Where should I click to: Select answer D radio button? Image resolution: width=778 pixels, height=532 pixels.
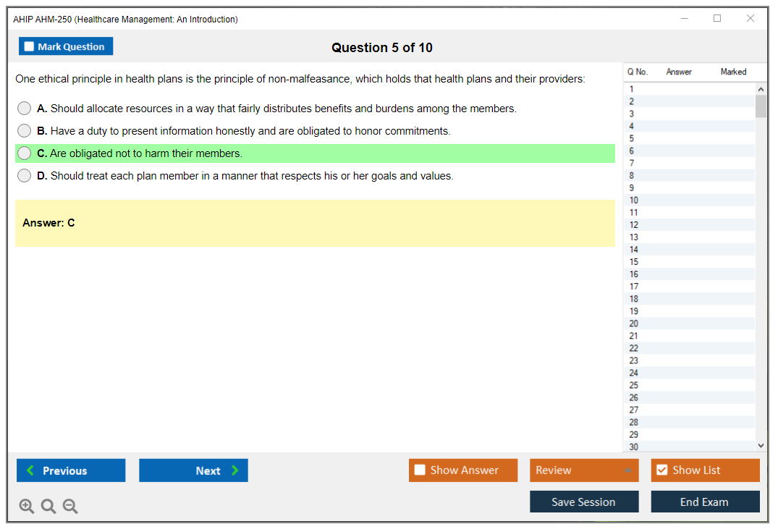(x=25, y=176)
